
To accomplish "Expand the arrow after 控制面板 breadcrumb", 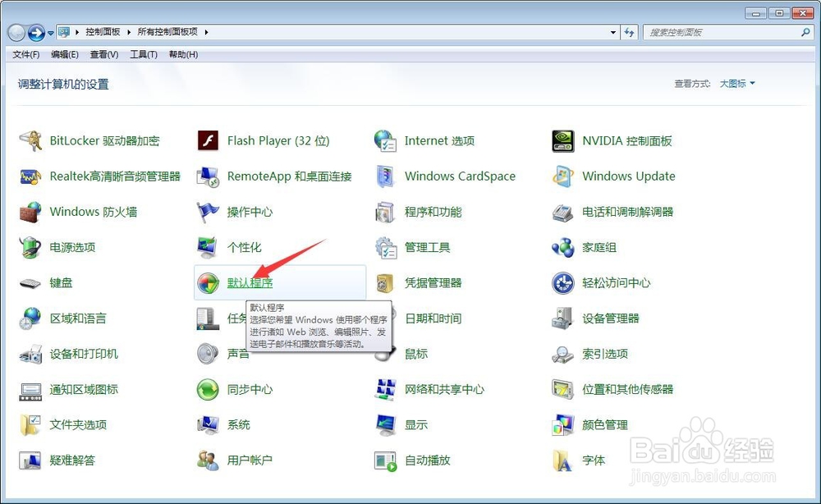I will tap(129, 33).
